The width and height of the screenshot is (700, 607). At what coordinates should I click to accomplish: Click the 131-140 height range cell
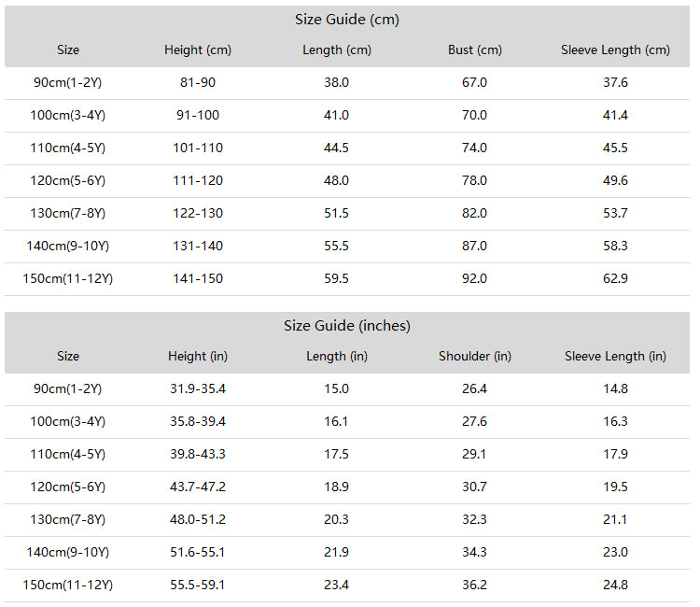[198, 247]
